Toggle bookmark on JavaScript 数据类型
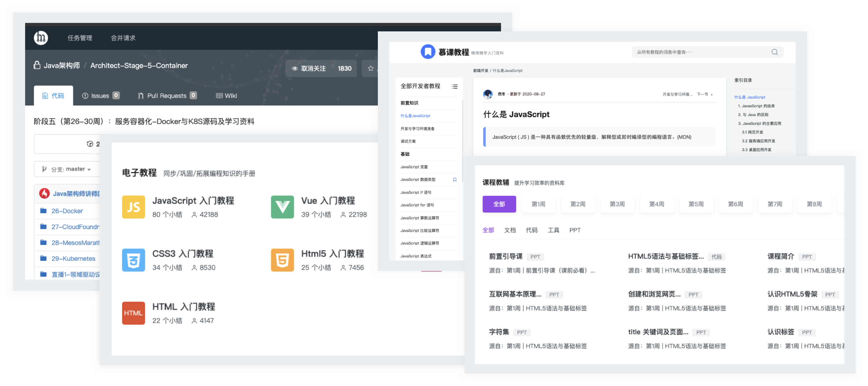Viewport: 868px width, 386px height. pos(455,180)
